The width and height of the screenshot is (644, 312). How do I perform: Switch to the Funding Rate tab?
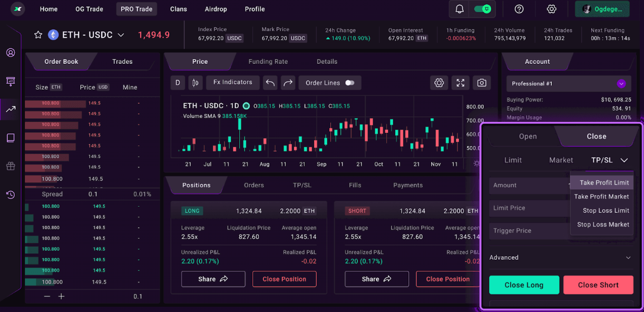(268, 62)
